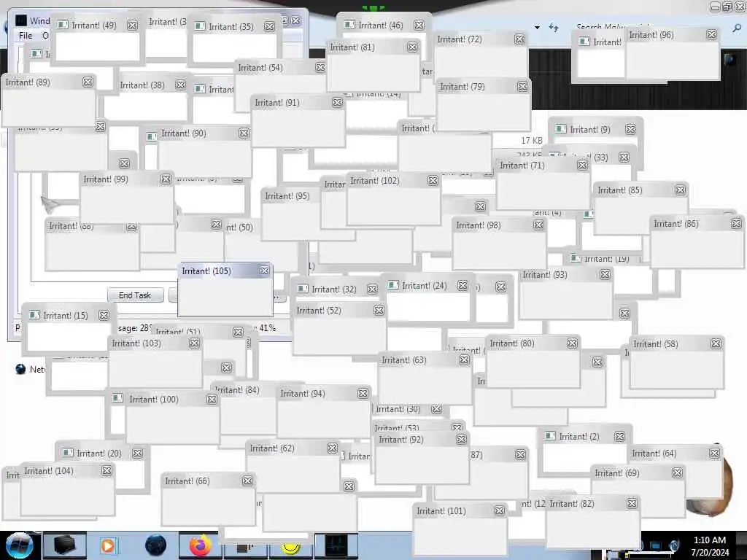This screenshot has width=747, height=560.
Task: Click the window icon of Irritant! (49)
Action: (x=63, y=26)
